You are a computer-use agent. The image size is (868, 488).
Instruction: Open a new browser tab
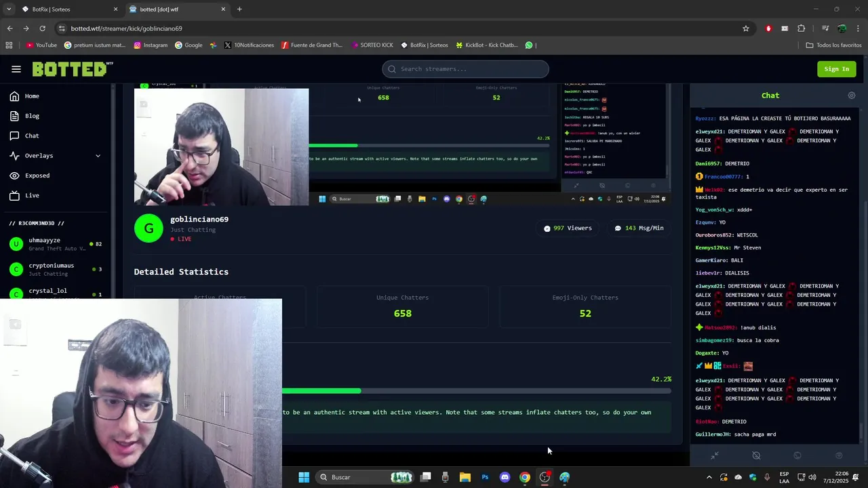[239, 9]
